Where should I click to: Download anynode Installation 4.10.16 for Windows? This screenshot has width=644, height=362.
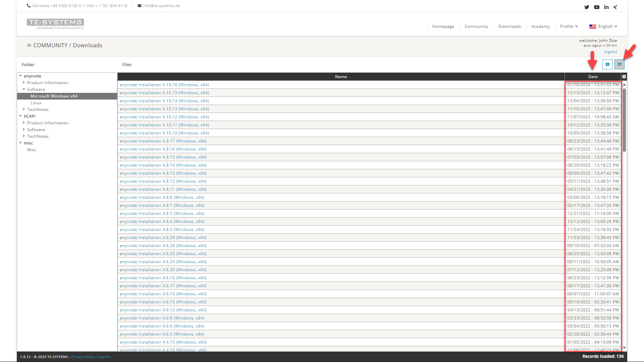(x=164, y=84)
